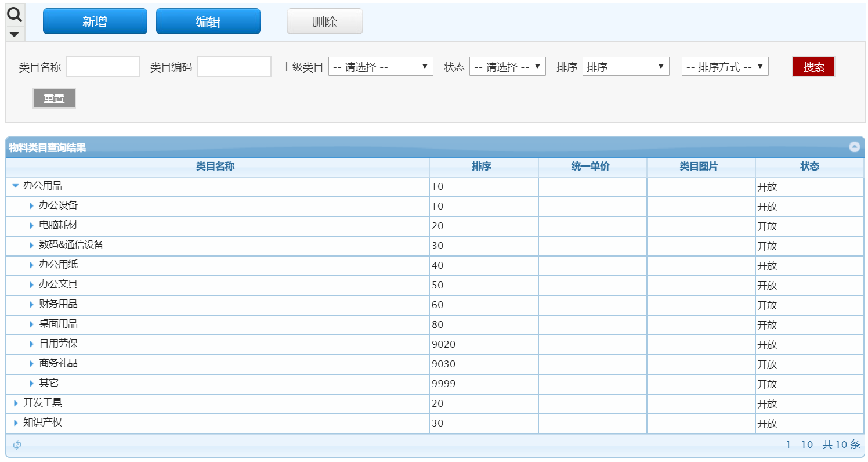The width and height of the screenshot is (868, 462).
Task: Click the sort value 9030
Action: pos(444,364)
